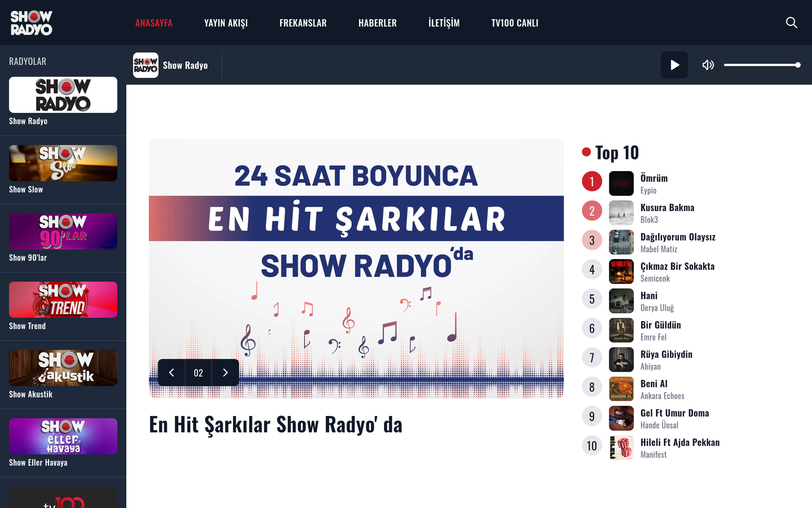Click Hileli Ft Ajda Pekkan album cover

coord(621,448)
